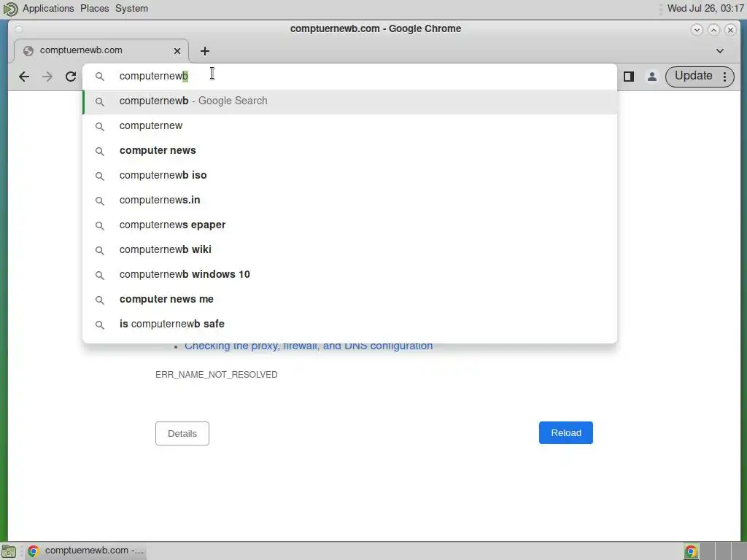Choose the 'computernew' suggestion

pyautogui.click(x=350, y=125)
